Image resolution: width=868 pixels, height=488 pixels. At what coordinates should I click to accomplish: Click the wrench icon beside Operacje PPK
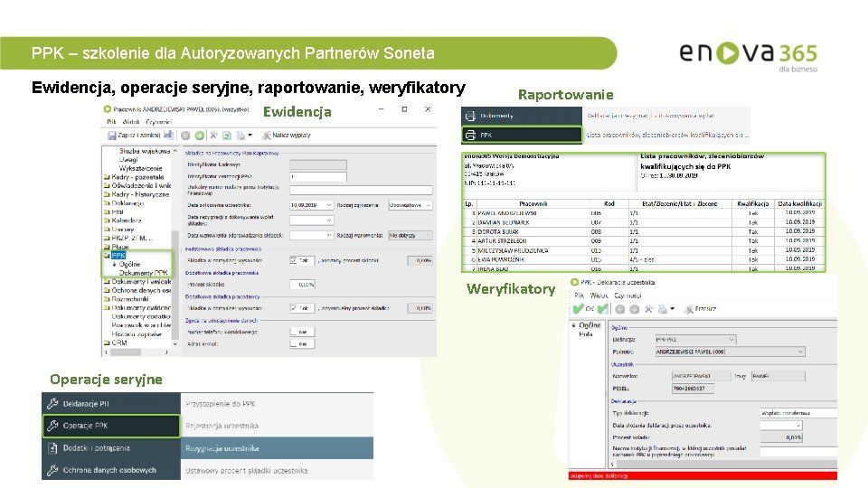[52, 426]
